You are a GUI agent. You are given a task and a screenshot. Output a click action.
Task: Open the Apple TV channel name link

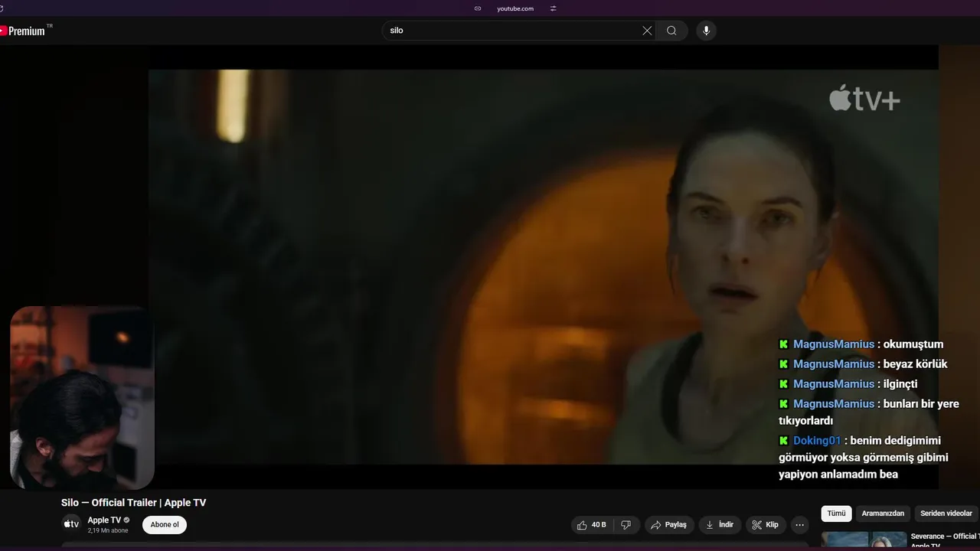104,520
